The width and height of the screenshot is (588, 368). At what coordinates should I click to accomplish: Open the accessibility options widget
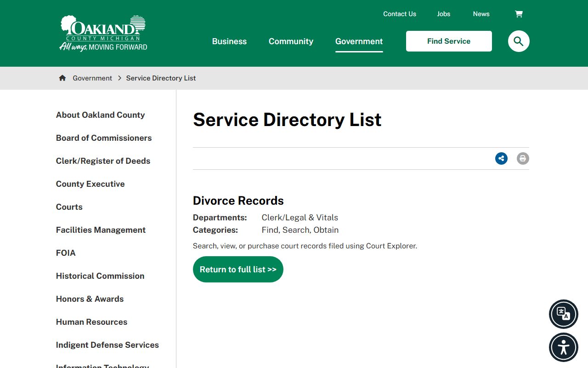[564, 347]
